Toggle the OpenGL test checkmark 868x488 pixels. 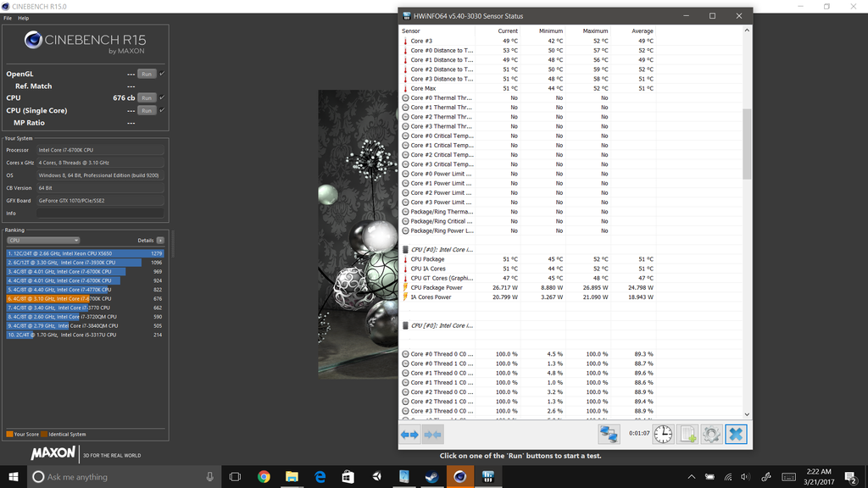(x=162, y=74)
